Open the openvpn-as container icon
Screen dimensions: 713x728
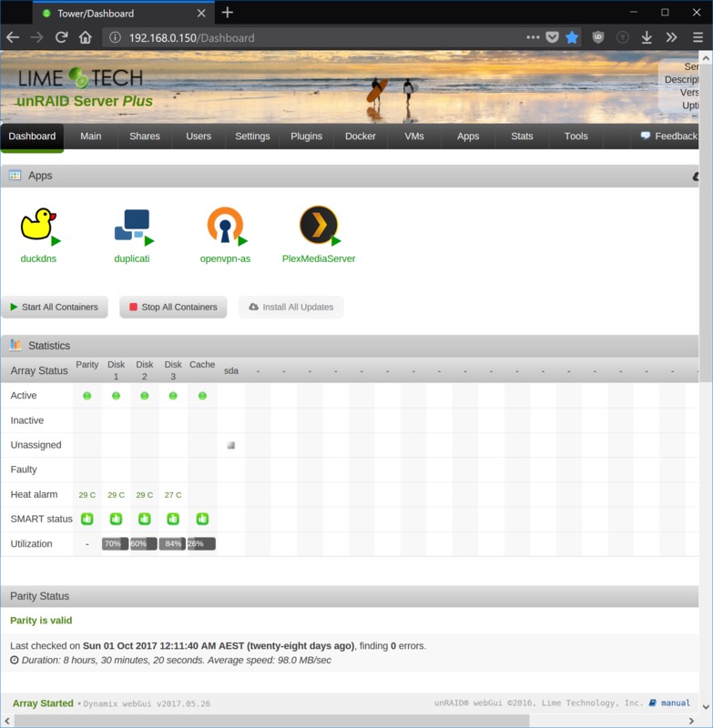(225, 225)
